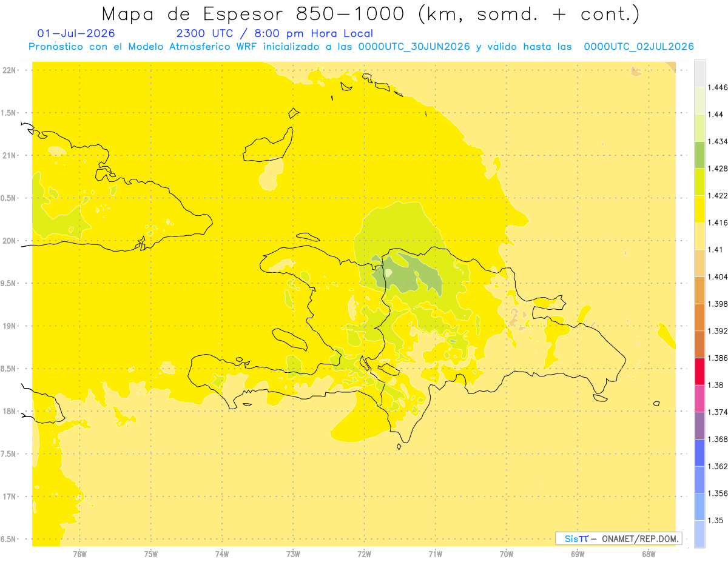Click the legend value '1.368'
This screenshot has width=728, height=562.
[717, 439]
